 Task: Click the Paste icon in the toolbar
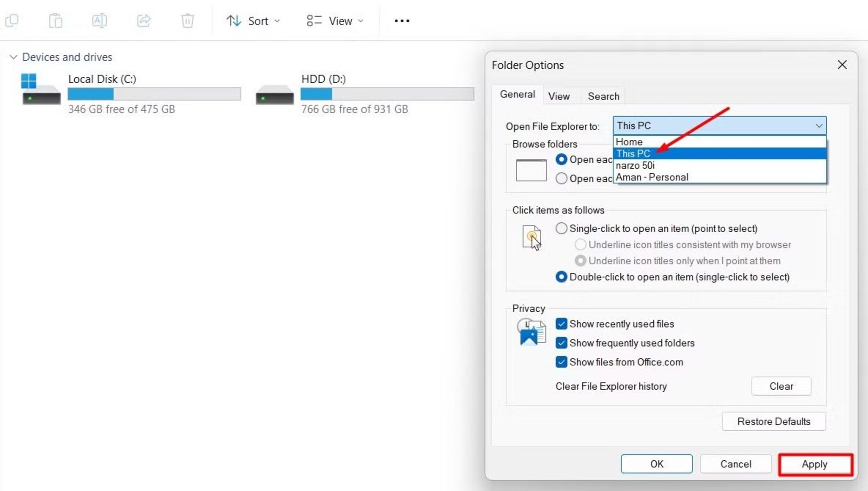pos(55,20)
